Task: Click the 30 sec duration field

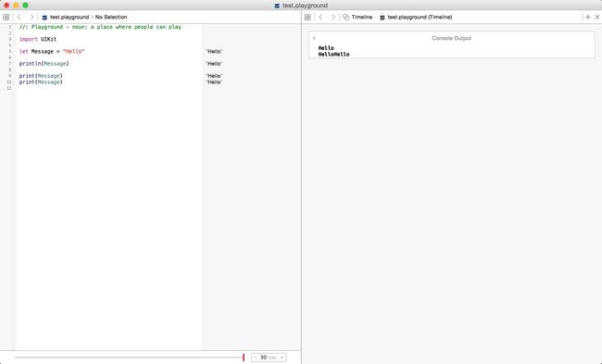Action: 269,358
